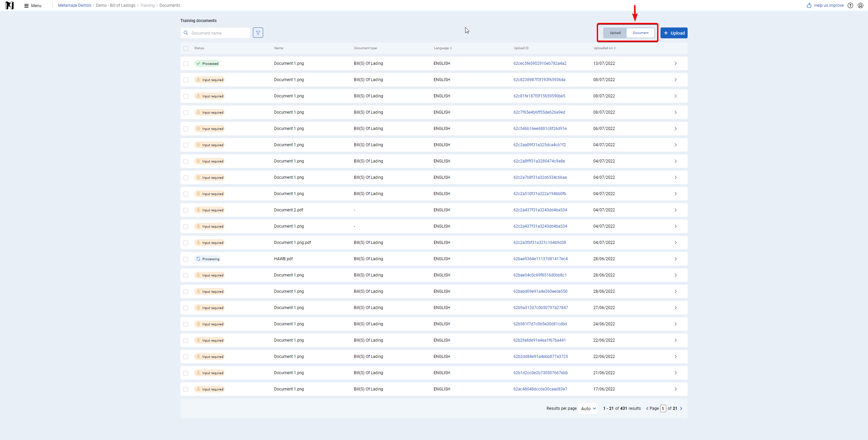Tick the select-all checkbox in table header
This screenshot has height=440, width=868.
tap(186, 49)
